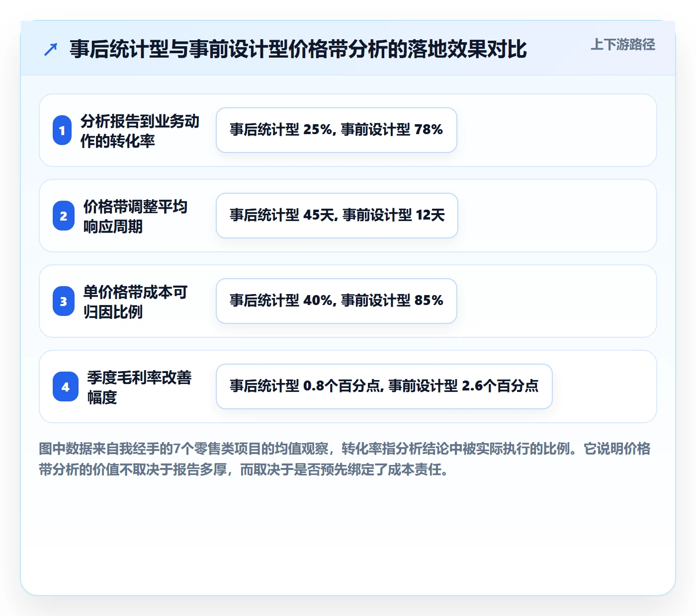Click the value box with 0.8个百分点 and 2.6个百分点
This screenshot has width=696, height=616.
click(384, 386)
